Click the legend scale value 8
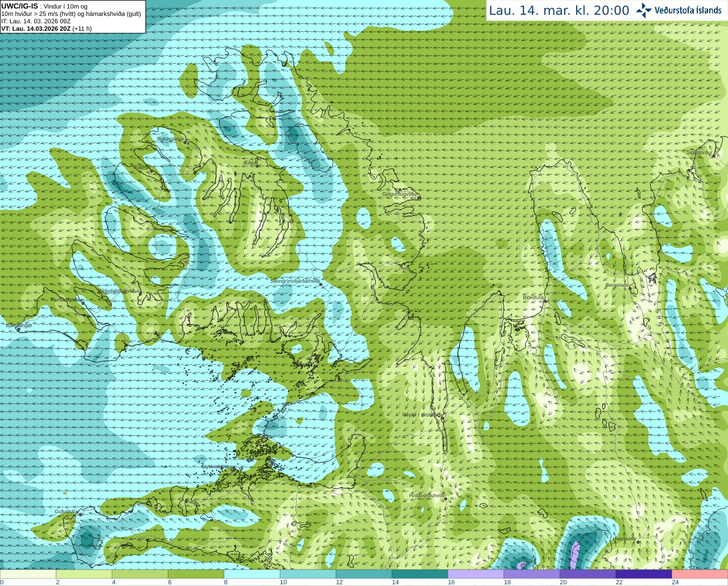The image size is (728, 586). [226, 582]
